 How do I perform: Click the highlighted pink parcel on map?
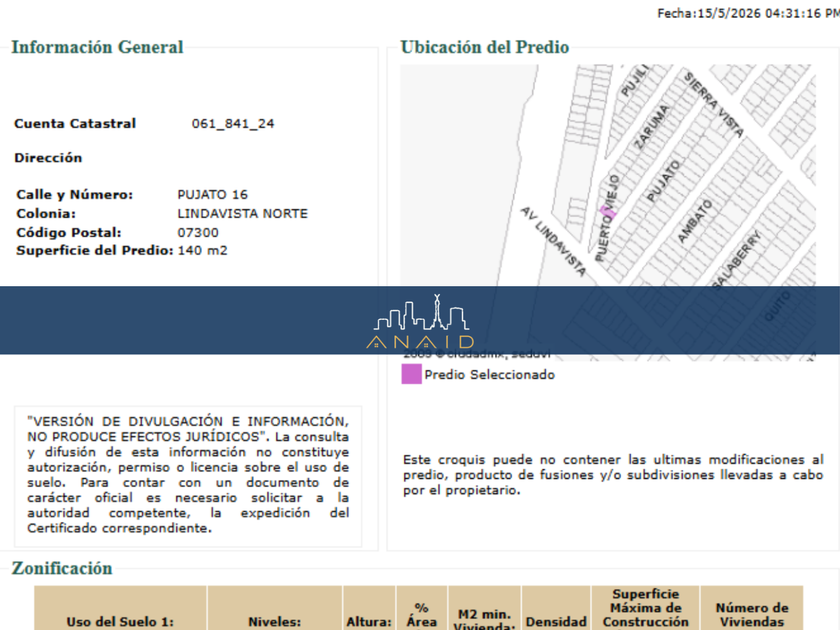click(608, 212)
